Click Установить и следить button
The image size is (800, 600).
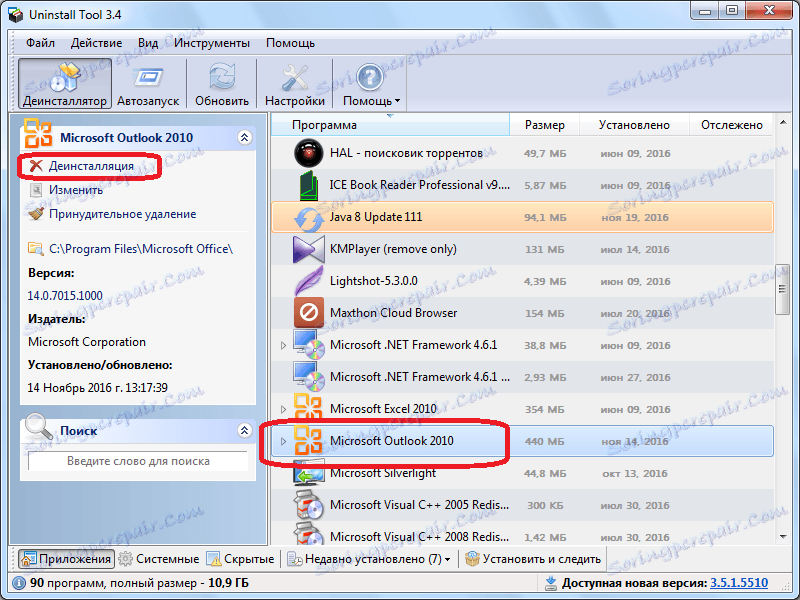click(x=533, y=559)
